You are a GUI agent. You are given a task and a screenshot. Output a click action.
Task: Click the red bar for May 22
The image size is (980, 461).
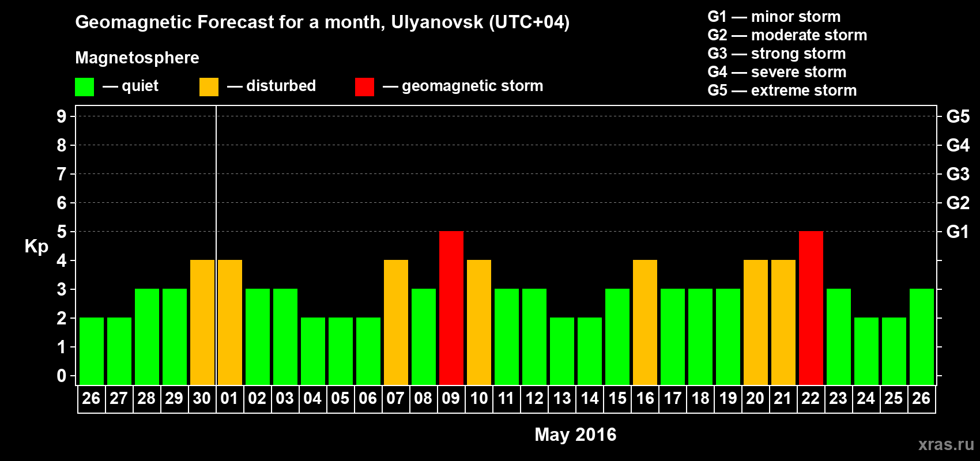(x=811, y=308)
